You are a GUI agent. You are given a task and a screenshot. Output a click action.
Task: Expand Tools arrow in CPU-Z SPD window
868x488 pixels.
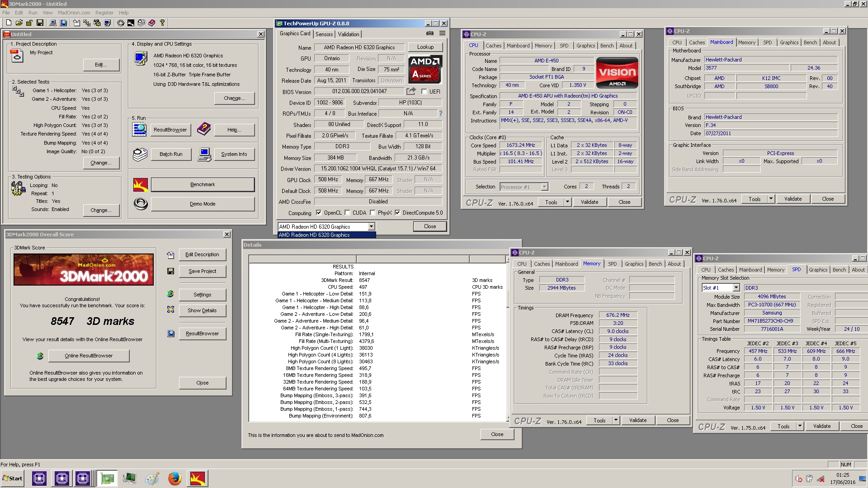(x=800, y=426)
